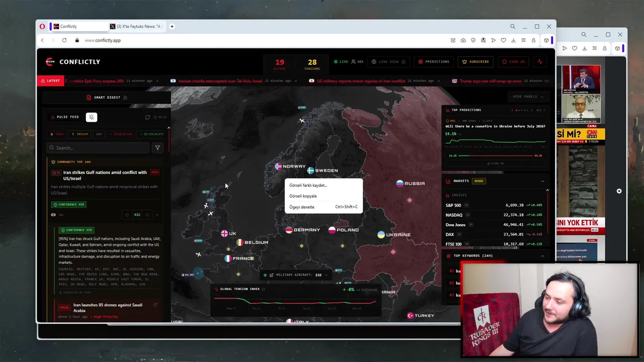Switch to the X'te Faytuks News browser tab
644x362 pixels.
pos(136,26)
